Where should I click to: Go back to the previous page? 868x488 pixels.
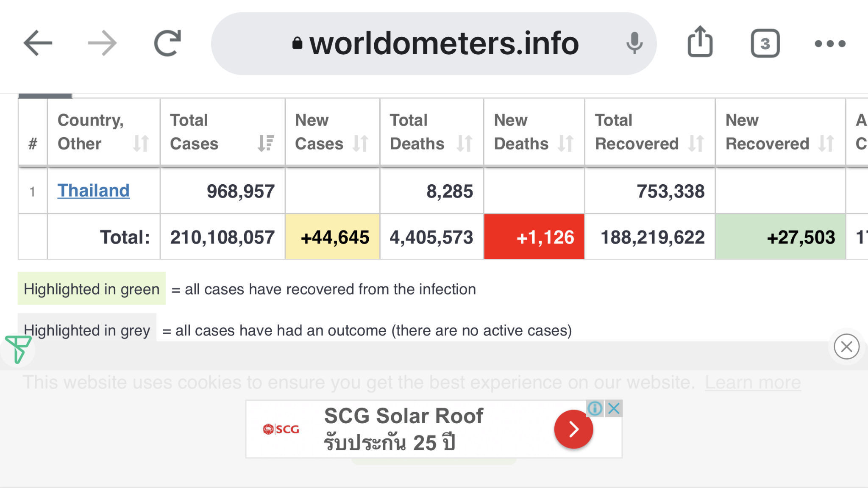coord(37,43)
